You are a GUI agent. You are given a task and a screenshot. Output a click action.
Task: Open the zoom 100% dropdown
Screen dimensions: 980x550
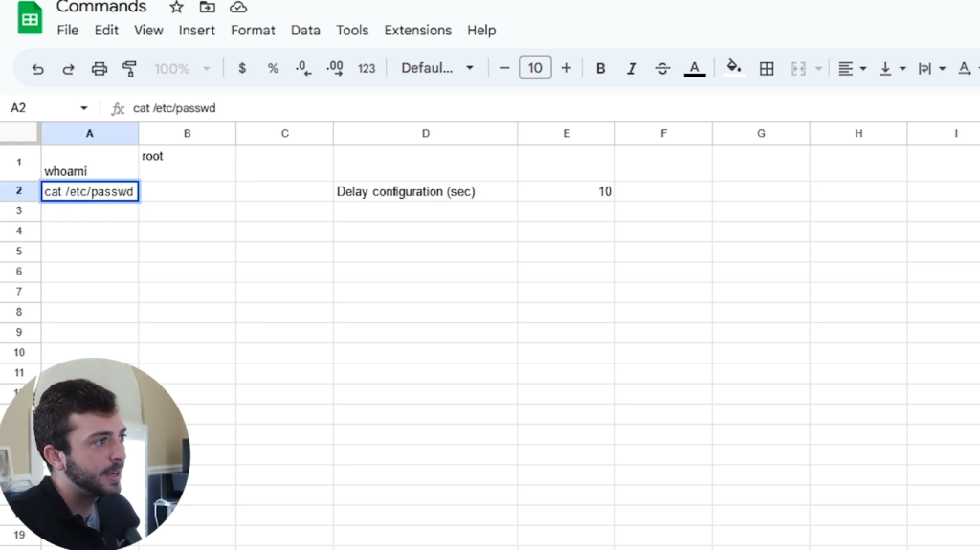(182, 68)
